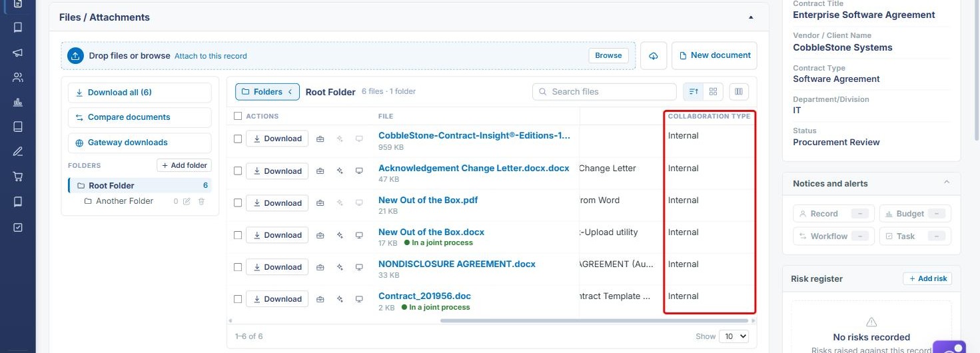The width and height of the screenshot is (980, 353).
Task: Click the File column header
Action: click(x=386, y=116)
